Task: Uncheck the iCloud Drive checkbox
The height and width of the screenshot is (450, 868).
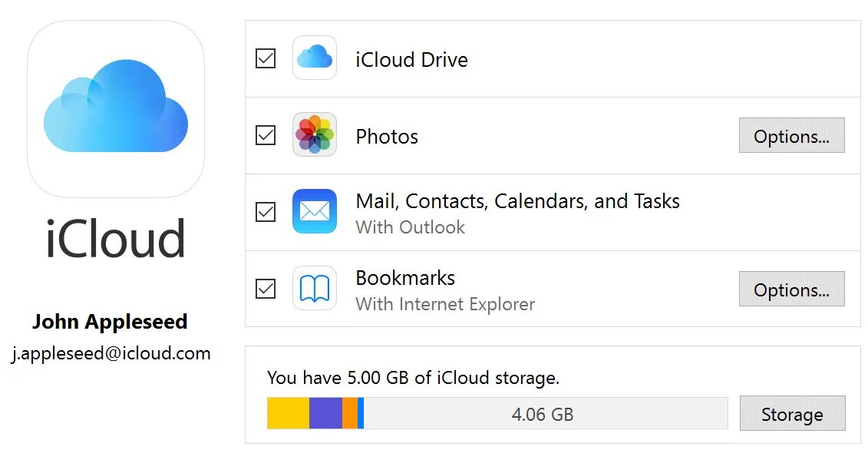Action: click(x=266, y=58)
